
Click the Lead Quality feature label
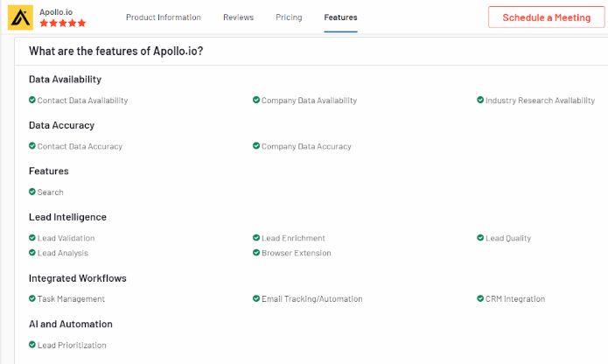point(508,238)
